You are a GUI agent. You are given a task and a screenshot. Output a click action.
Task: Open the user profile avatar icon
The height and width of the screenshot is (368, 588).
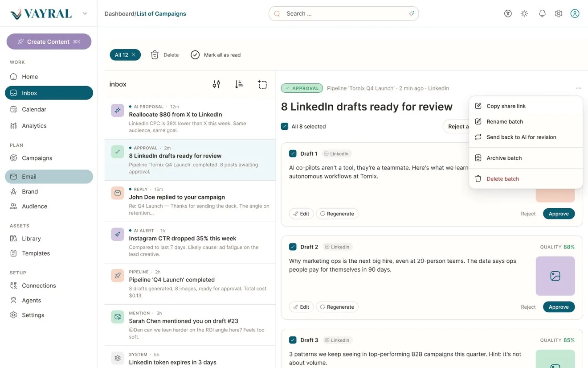(575, 13)
